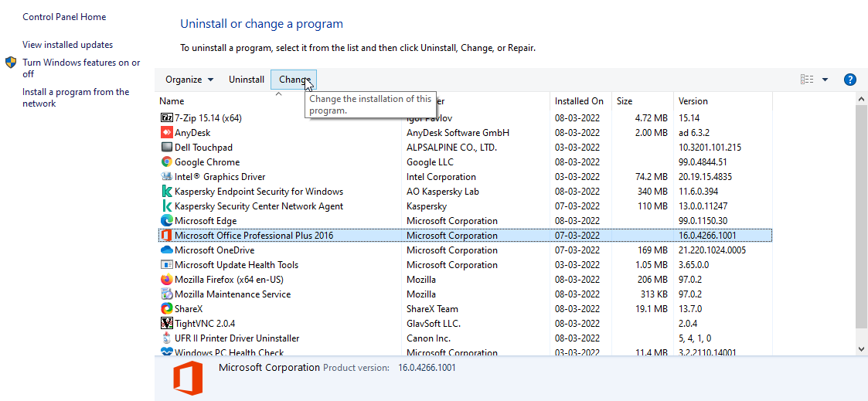Click the 74.2 MB size cell
This screenshot has width=868, height=401.
652,176
